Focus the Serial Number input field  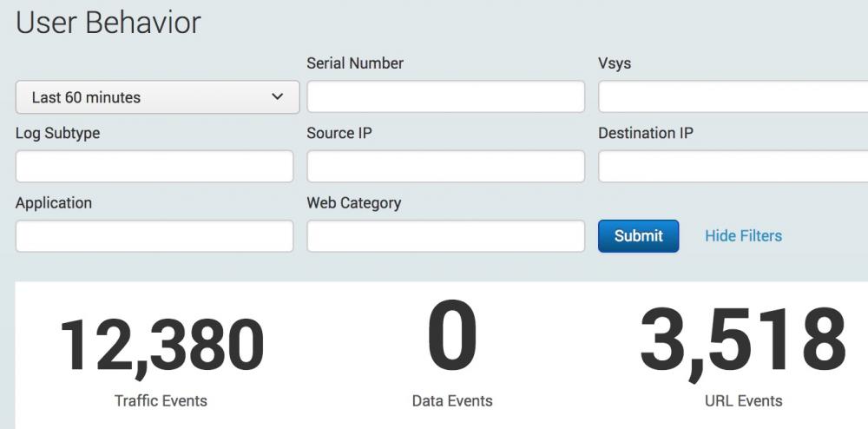click(445, 97)
